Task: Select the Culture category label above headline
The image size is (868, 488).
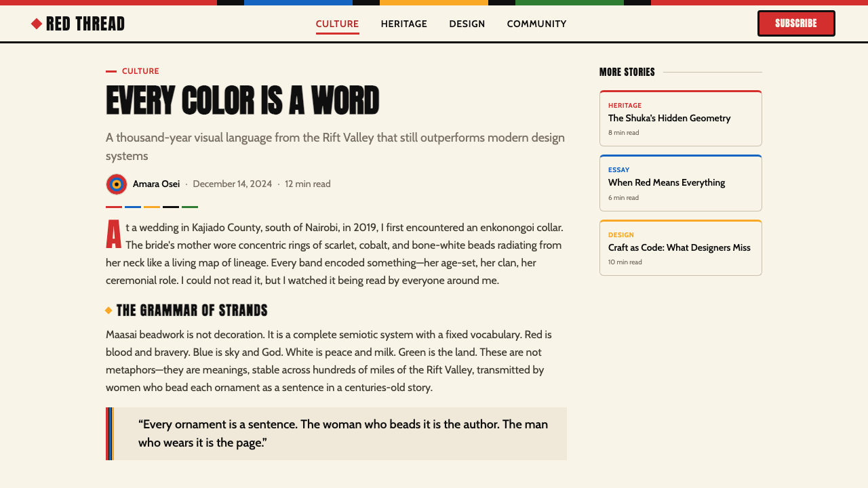Action: [140, 71]
